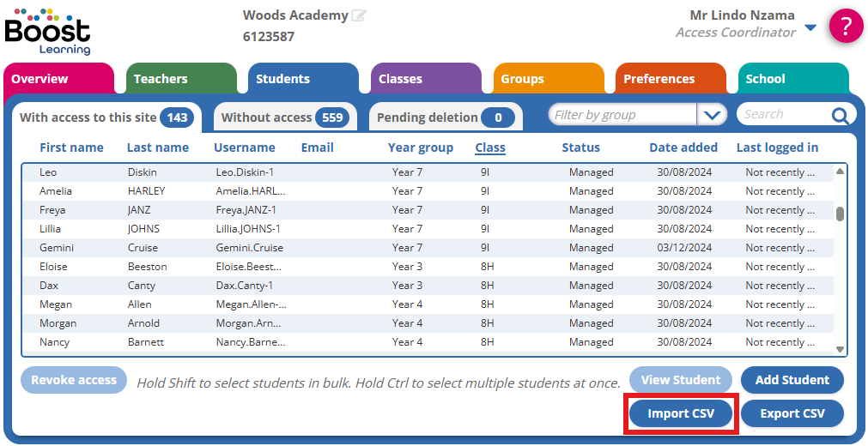View the Pending deletion list

[445, 118]
